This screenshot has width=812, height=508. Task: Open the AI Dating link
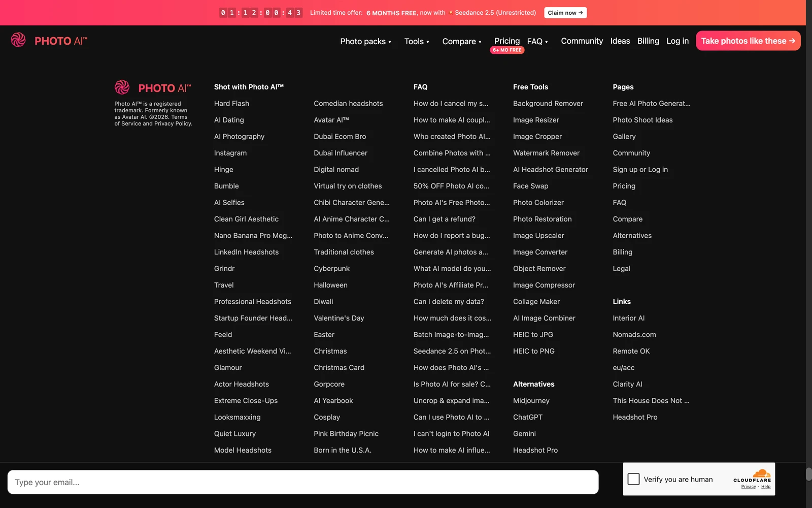(x=229, y=120)
